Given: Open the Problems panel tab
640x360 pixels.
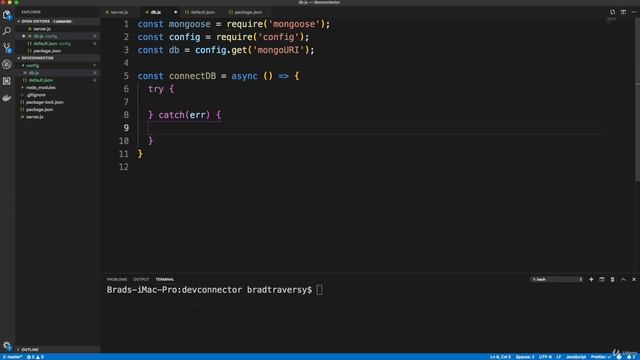Looking at the screenshot, I should coord(117,280).
